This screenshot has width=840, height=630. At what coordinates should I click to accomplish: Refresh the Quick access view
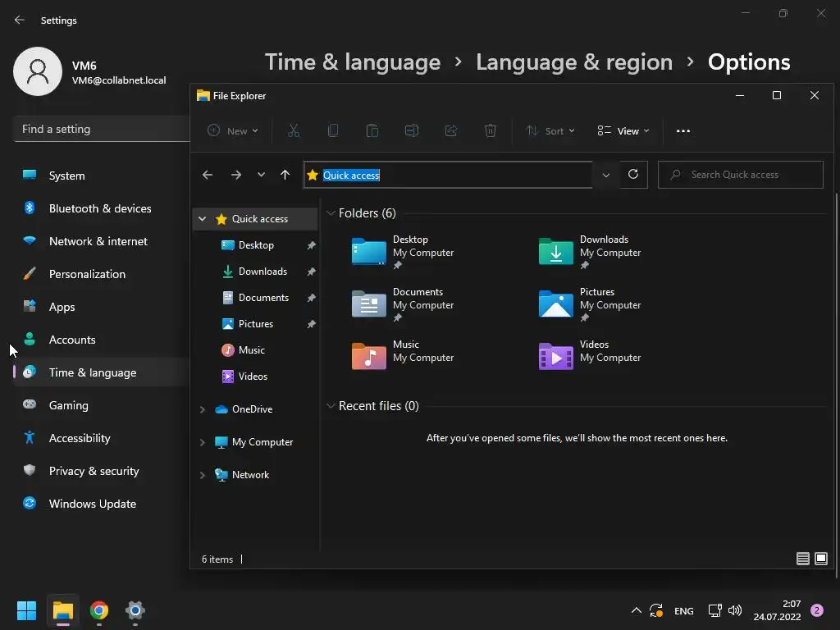[633, 175]
